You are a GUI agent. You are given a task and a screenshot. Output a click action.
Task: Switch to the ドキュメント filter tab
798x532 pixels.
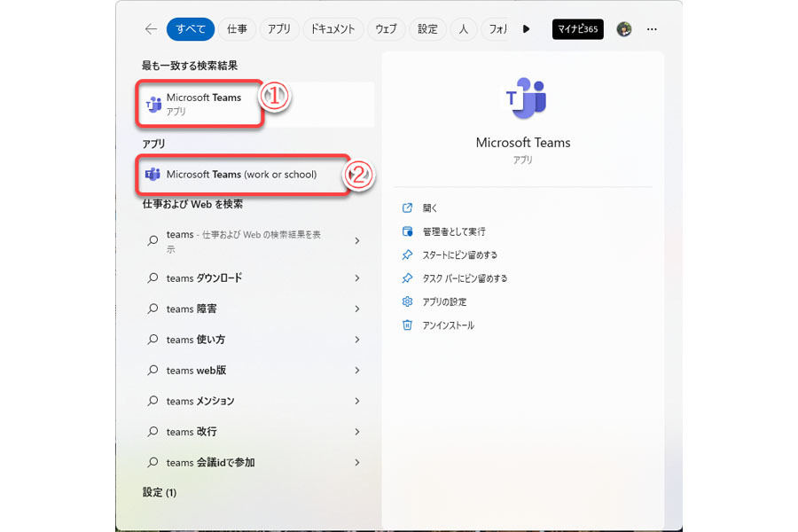coord(332,29)
